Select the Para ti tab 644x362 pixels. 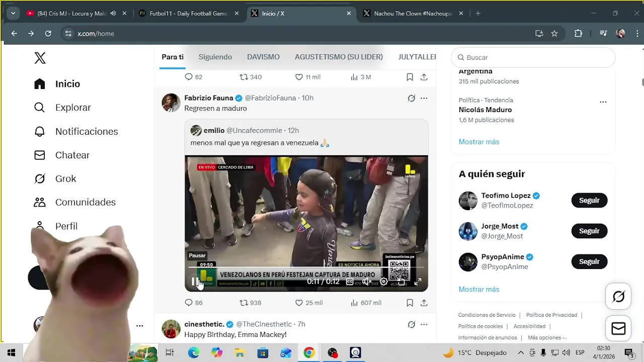[173, 57]
